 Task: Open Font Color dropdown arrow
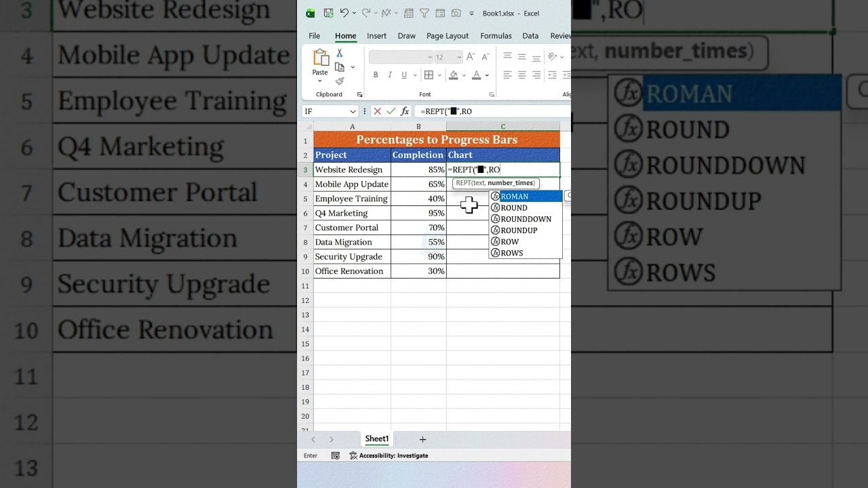(x=487, y=75)
